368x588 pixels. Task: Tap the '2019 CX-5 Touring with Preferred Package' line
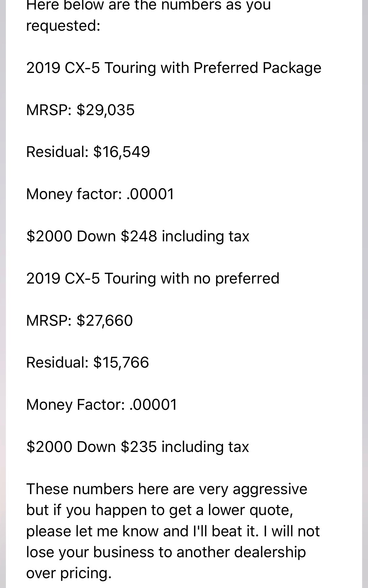174,68
